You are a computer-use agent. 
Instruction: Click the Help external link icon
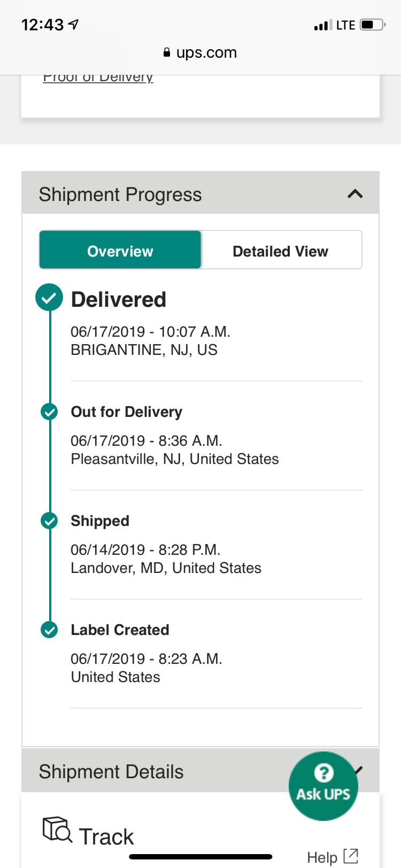click(x=351, y=856)
